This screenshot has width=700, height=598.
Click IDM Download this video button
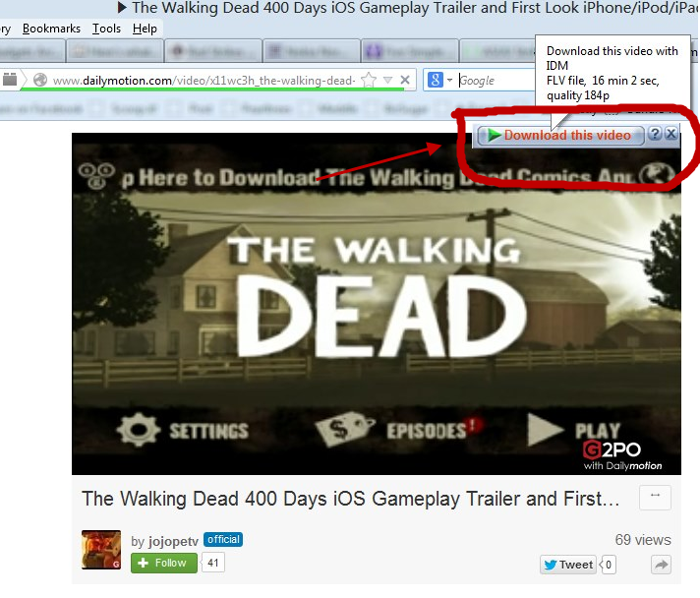[560, 135]
